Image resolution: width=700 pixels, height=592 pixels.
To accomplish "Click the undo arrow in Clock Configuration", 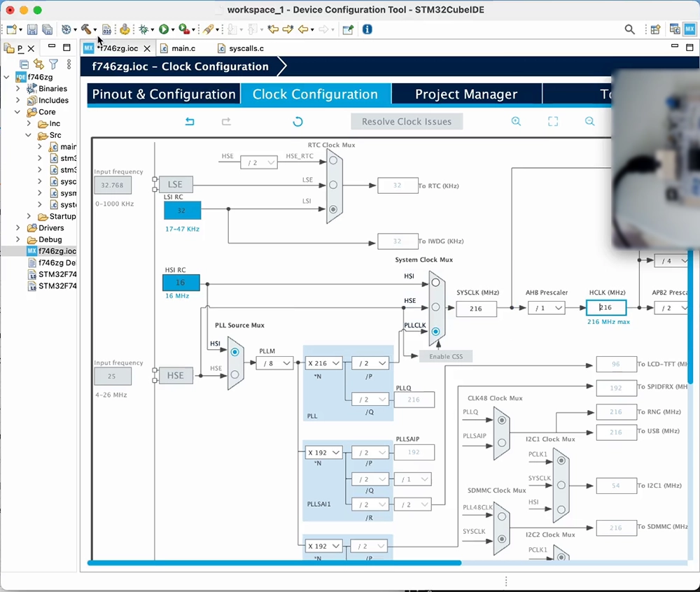I will tap(189, 121).
